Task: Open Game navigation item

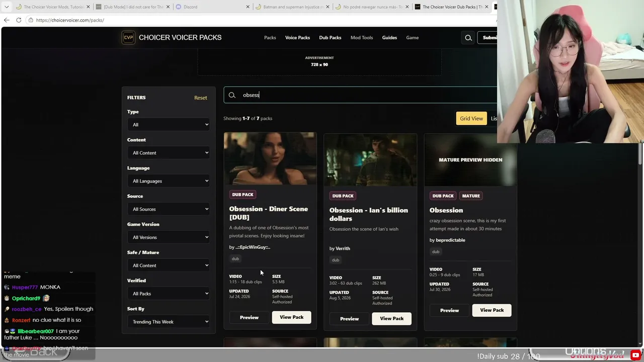Action: coord(412,38)
